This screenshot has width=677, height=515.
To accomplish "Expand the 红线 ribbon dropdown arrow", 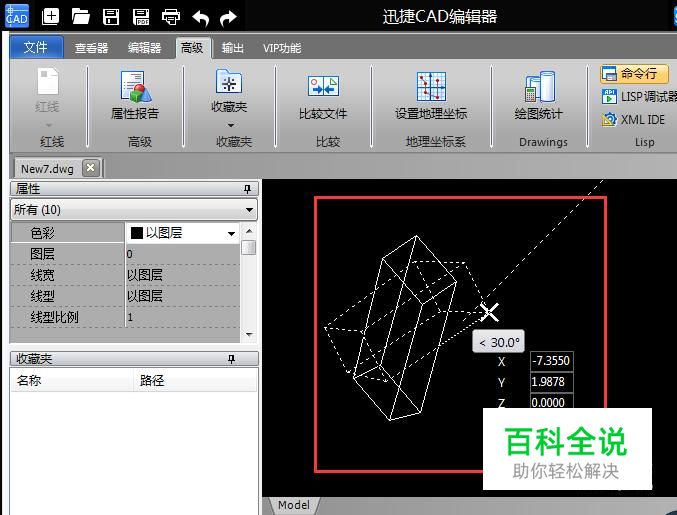I will coord(49,125).
